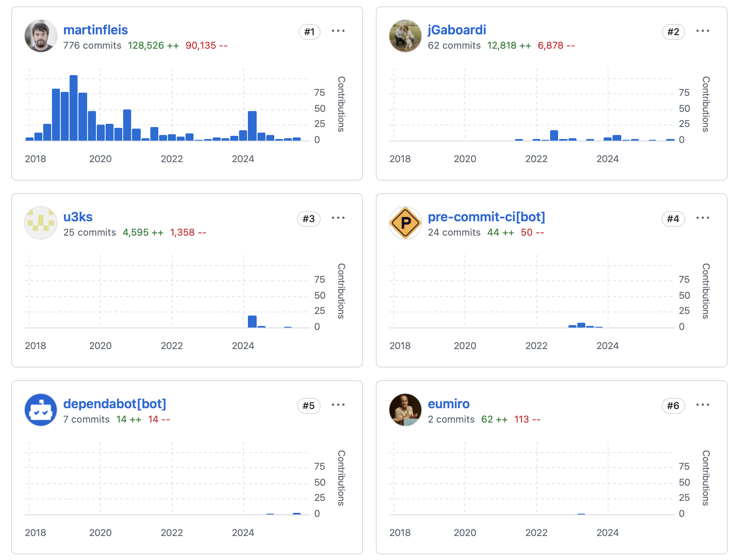Visit the u3ks contributor profile link
Viewport: 738px width, 560px height.
[x=78, y=217]
